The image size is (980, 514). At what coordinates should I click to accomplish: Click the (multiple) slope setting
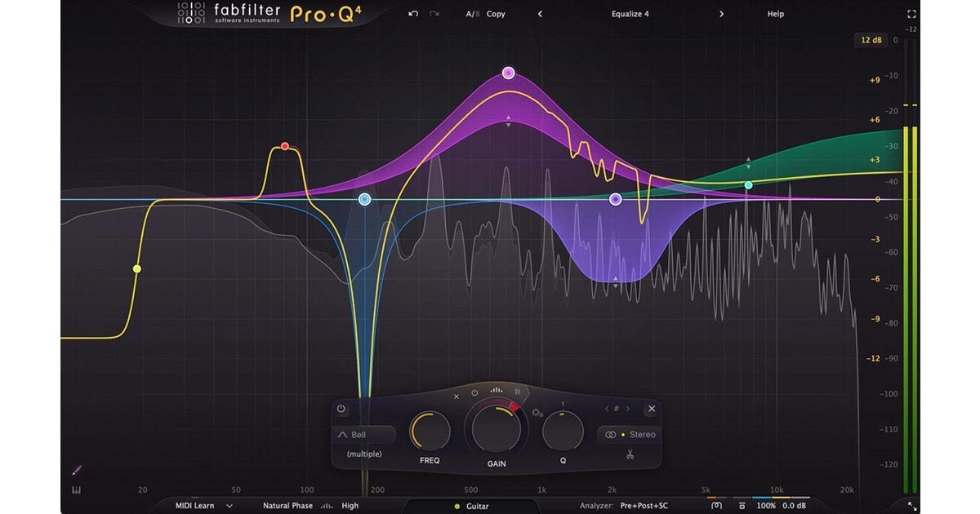[x=364, y=454]
